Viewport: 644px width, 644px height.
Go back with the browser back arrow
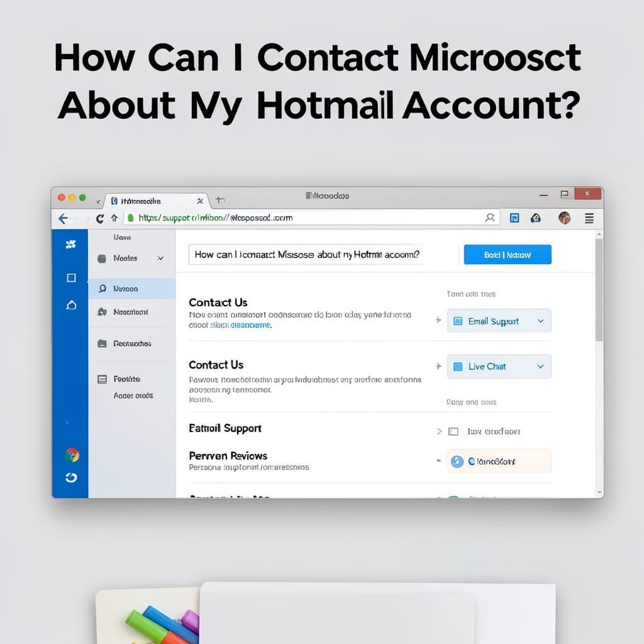64,218
